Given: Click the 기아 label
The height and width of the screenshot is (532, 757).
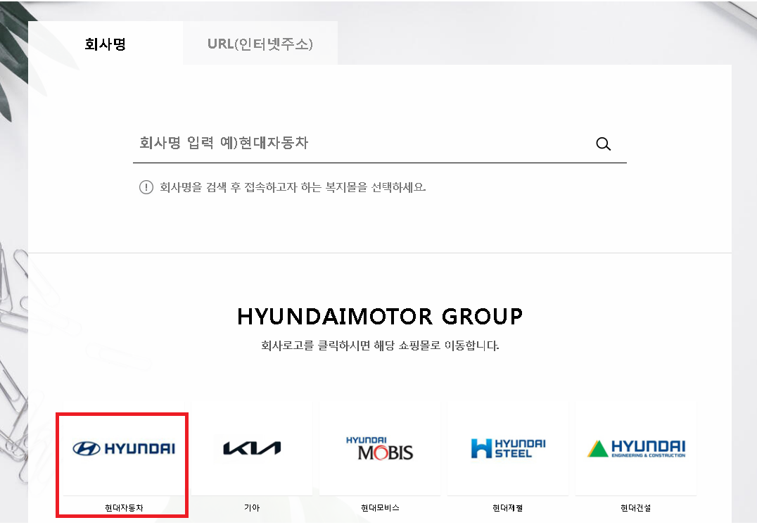Looking at the screenshot, I should [252, 508].
